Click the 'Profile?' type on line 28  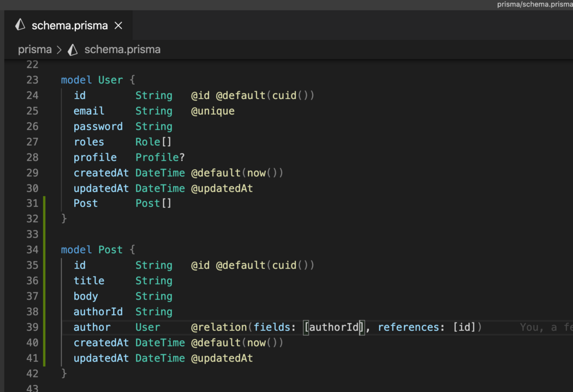click(x=160, y=157)
